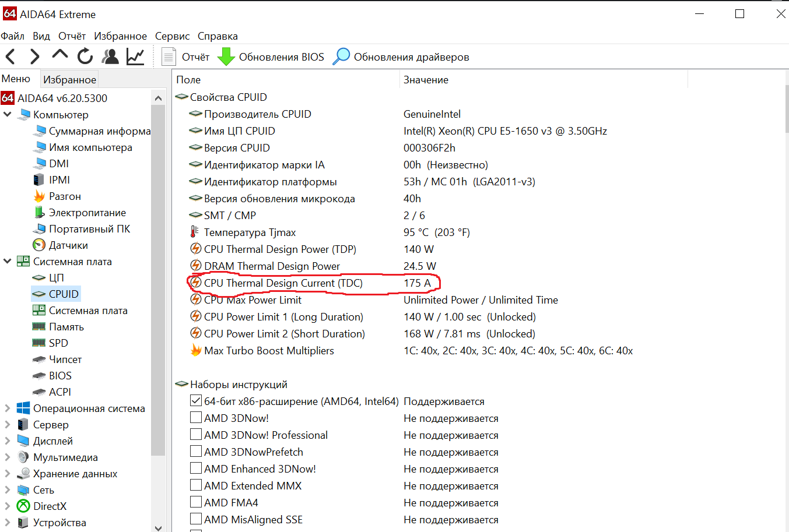Go back with the left arrow toolbar icon
The width and height of the screenshot is (789, 532).
tap(10, 57)
